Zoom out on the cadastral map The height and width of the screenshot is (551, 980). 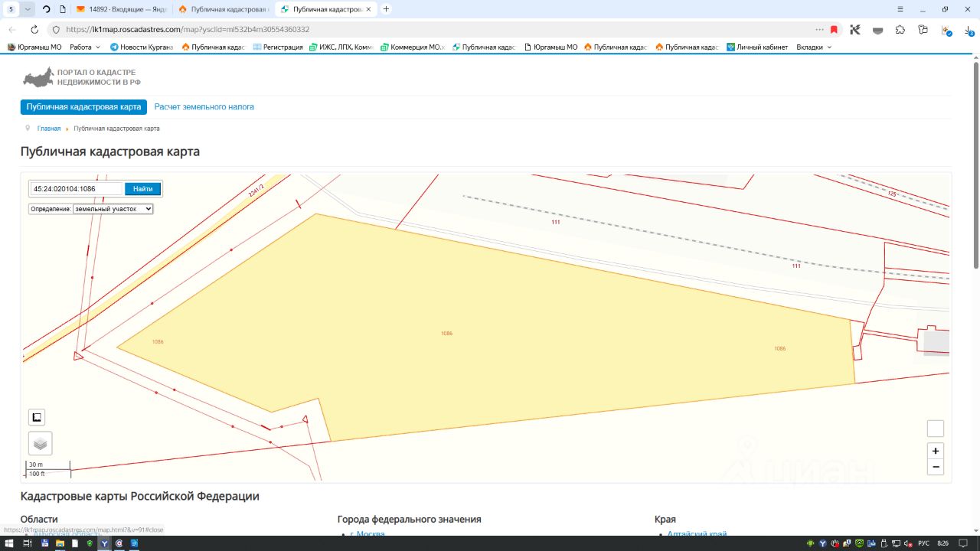coord(935,467)
